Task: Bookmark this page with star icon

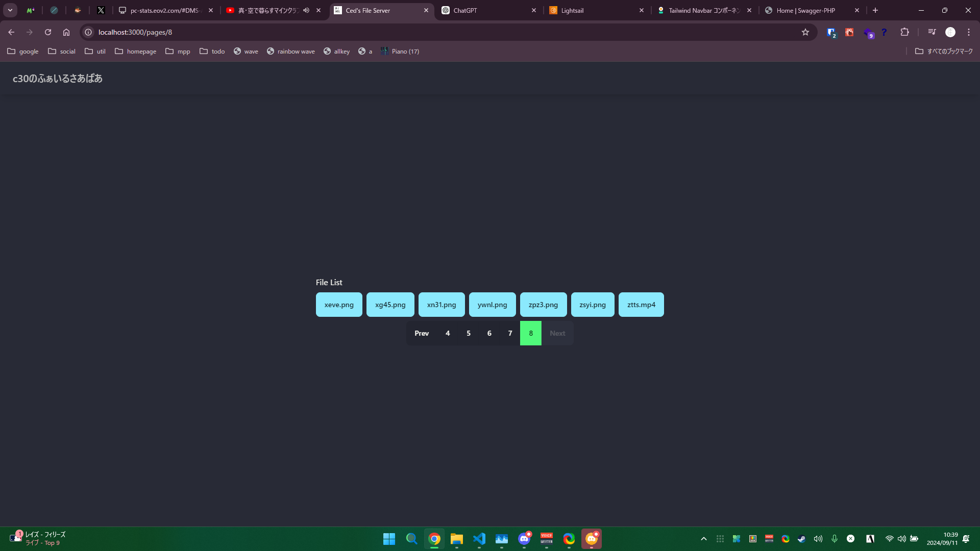Action: pyautogui.click(x=805, y=32)
